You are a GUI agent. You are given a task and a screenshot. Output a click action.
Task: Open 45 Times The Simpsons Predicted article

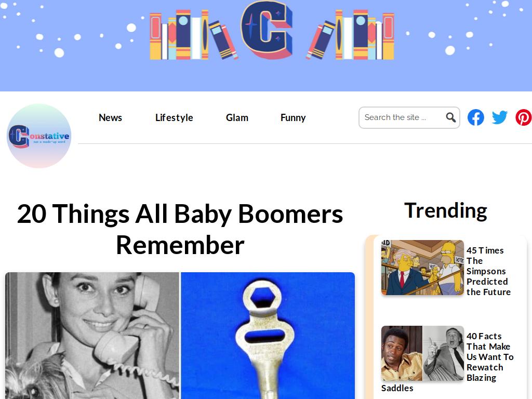tap(488, 271)
